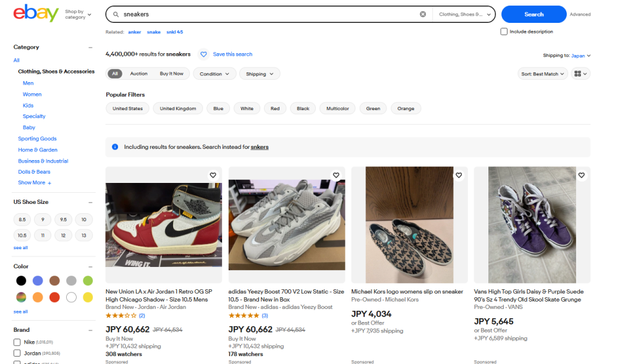Image resolution: width=633 pixels, height=364 pixels.
Task: Apply the White popular filter
Action: (x=247, y=109)
